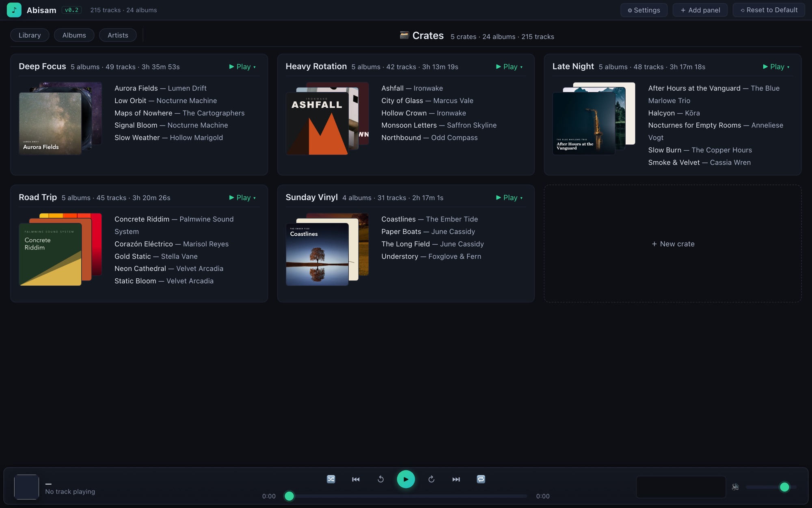Click the v0.2 version badge
Image resolution: width=812 pixels, height=508 pixels.
tap(71, 10)
